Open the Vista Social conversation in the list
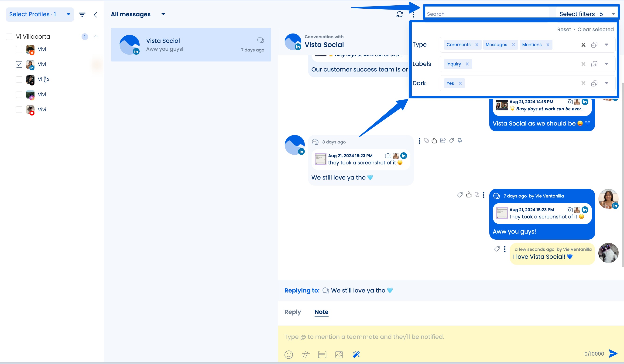Screen dimensions: 624x364 [191, 45]
